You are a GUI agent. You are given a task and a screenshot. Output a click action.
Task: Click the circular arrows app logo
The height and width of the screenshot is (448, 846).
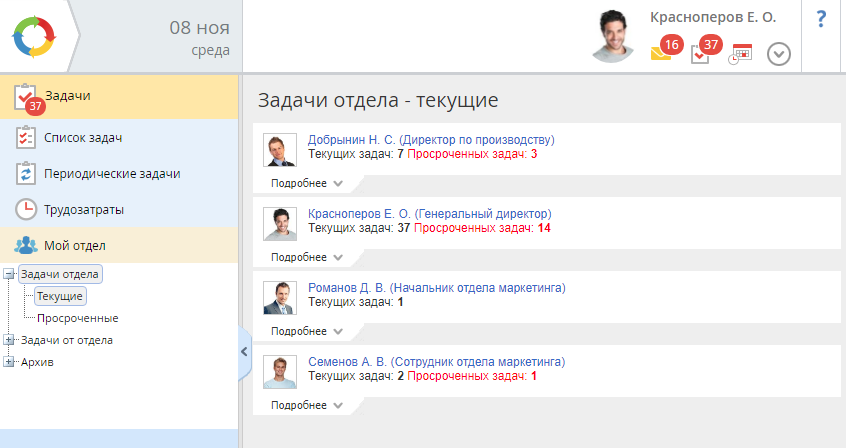coord(35,37)
